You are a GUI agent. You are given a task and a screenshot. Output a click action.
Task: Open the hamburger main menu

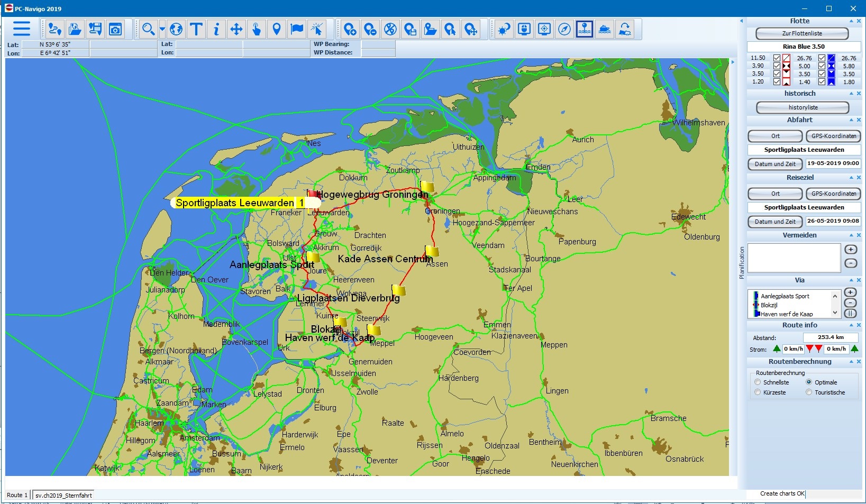pos(22,29)
